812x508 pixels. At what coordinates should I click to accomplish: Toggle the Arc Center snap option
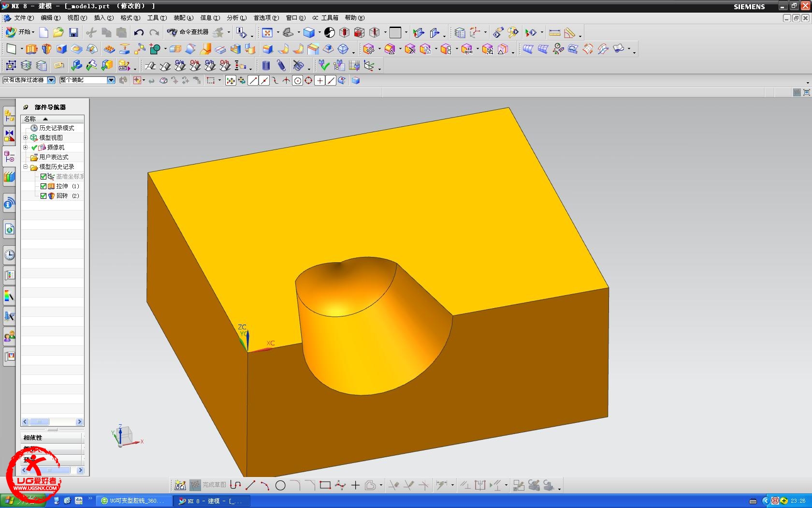tap(298, 81)
